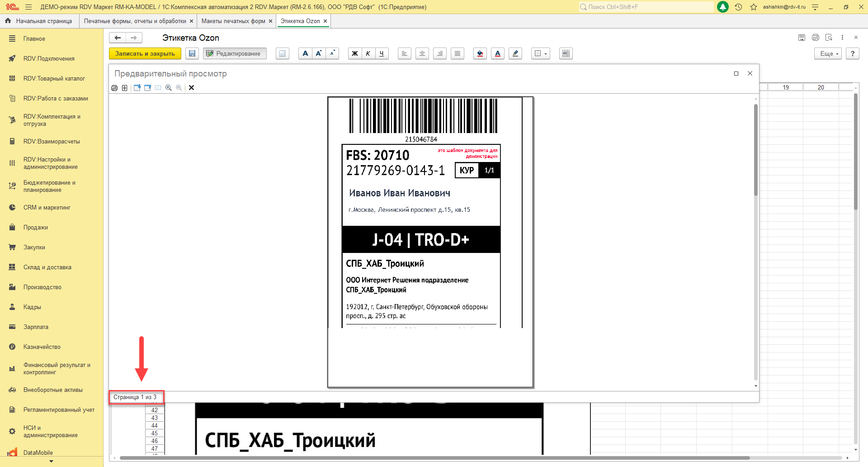
Task: Increase font size with the A-up button
Action: (319, 53)
